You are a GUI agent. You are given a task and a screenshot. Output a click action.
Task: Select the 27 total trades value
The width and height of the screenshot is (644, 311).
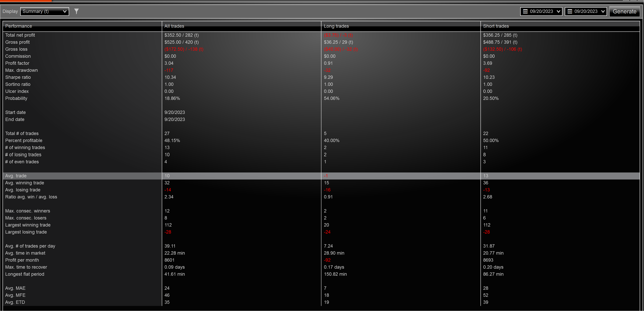click(167, 133)
